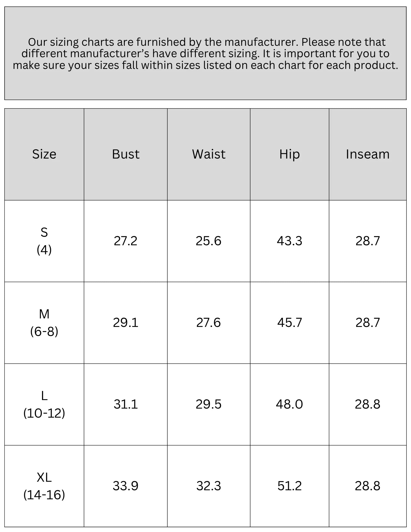Viewport: 411px width, 532px height.
Task: Select the 43.3 hip value
Action: pyautogui.click(x=290, y=241)
